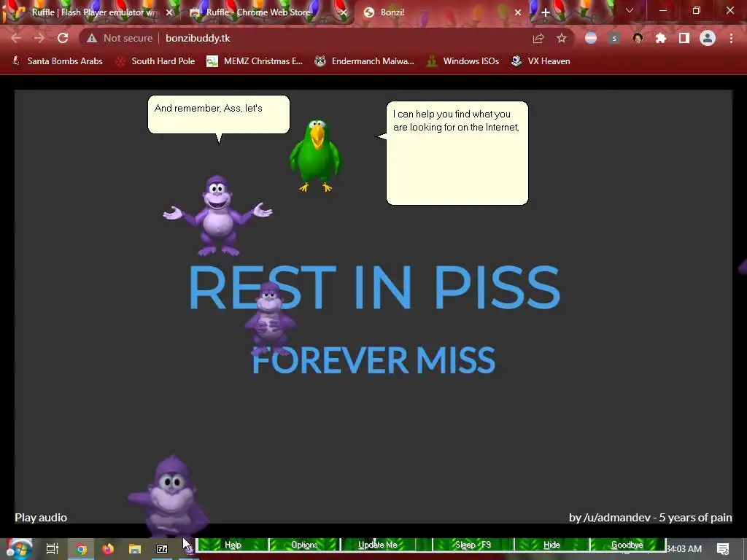Click the parrot's Internet help speech bubble
The width and height of the screenshot is (747, 560).
(457, 153)
